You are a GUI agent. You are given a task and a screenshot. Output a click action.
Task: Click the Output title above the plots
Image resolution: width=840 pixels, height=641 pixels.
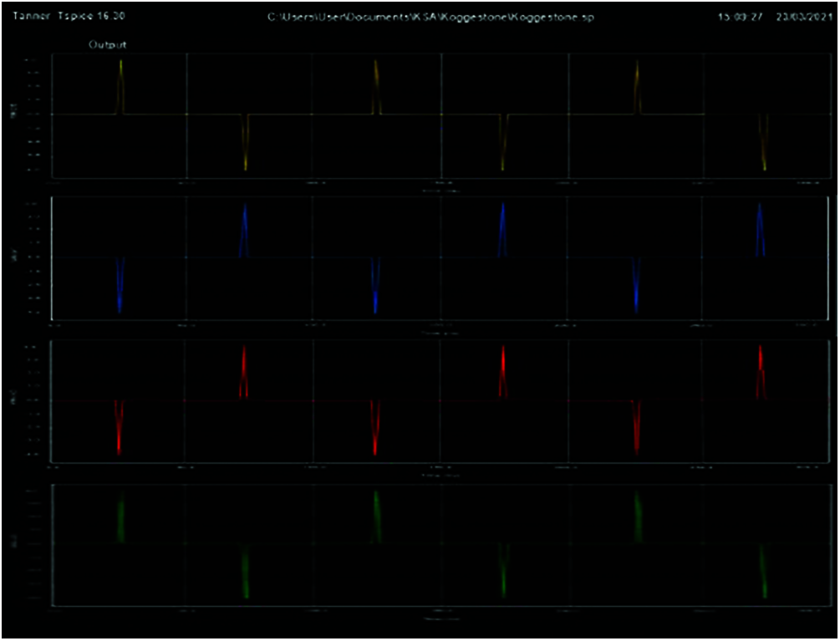108,44
